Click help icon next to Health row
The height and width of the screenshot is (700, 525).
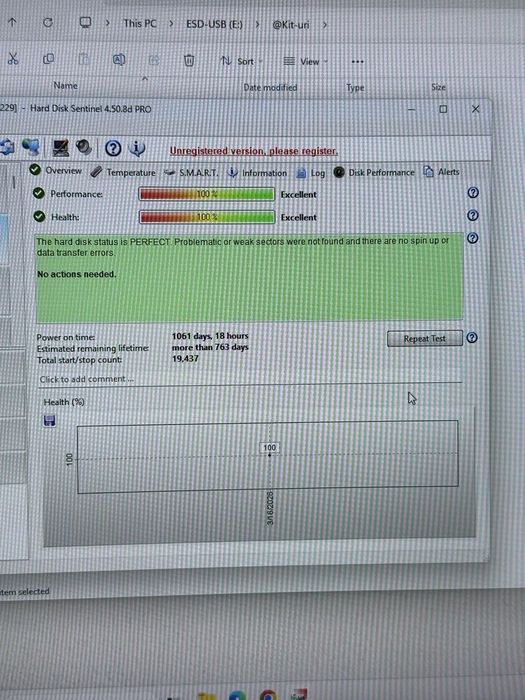point(473,216)
